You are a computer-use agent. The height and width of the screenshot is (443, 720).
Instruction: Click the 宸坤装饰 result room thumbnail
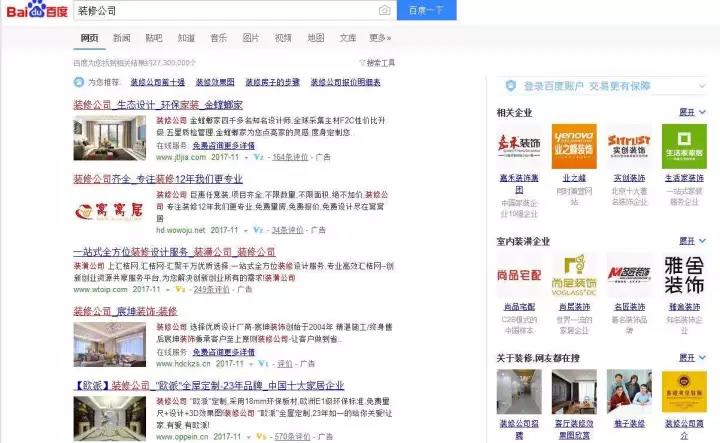coord(109,344)
